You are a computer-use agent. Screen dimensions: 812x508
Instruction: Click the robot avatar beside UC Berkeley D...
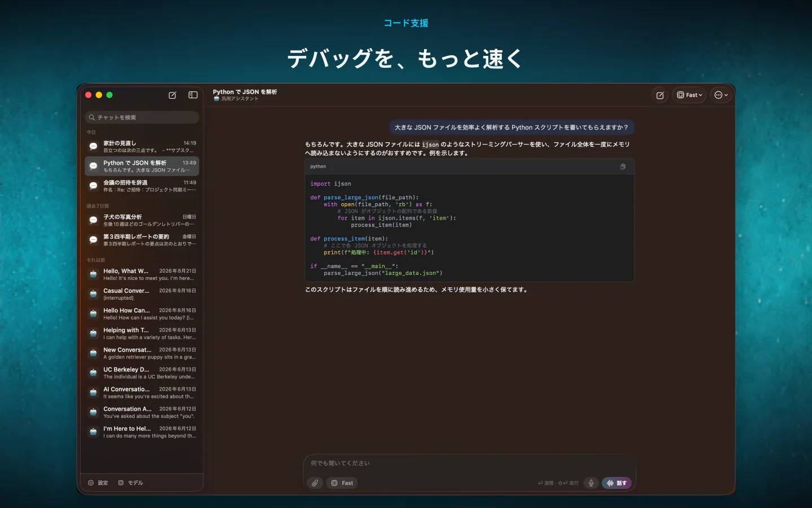click(x=94, y=373)
